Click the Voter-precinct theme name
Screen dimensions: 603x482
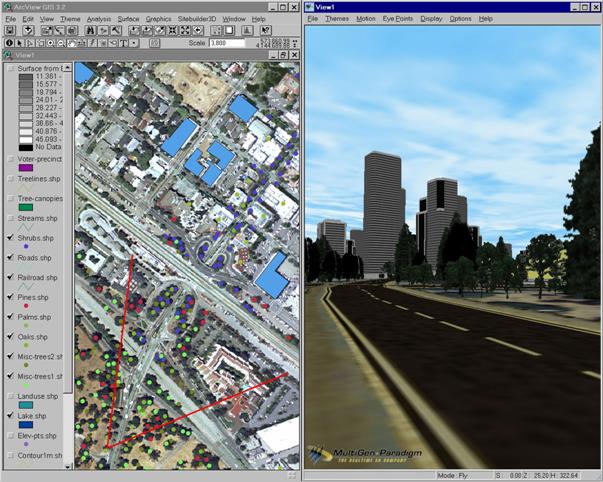(40, 159)
